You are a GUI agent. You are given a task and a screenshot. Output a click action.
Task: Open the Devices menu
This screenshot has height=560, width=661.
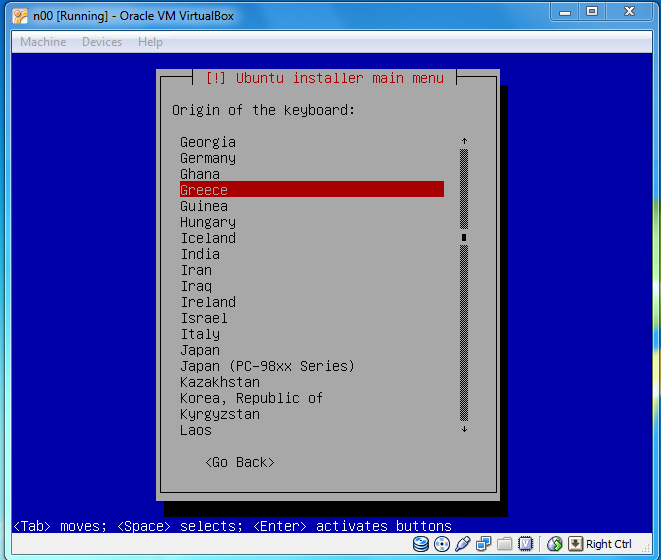(102, 42)
